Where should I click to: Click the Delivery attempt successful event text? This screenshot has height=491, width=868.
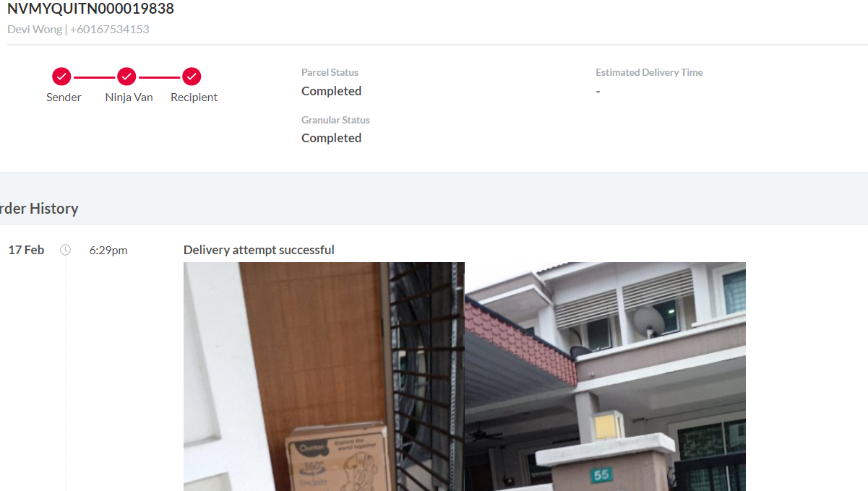pos(259,250)
